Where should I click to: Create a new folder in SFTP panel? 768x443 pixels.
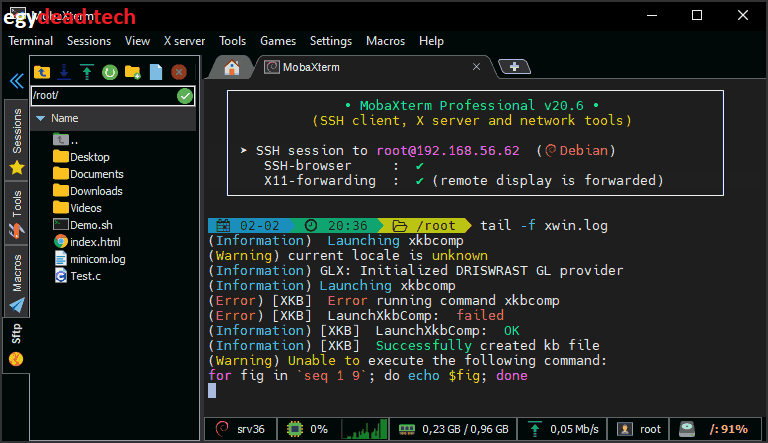tap(133, 72)
